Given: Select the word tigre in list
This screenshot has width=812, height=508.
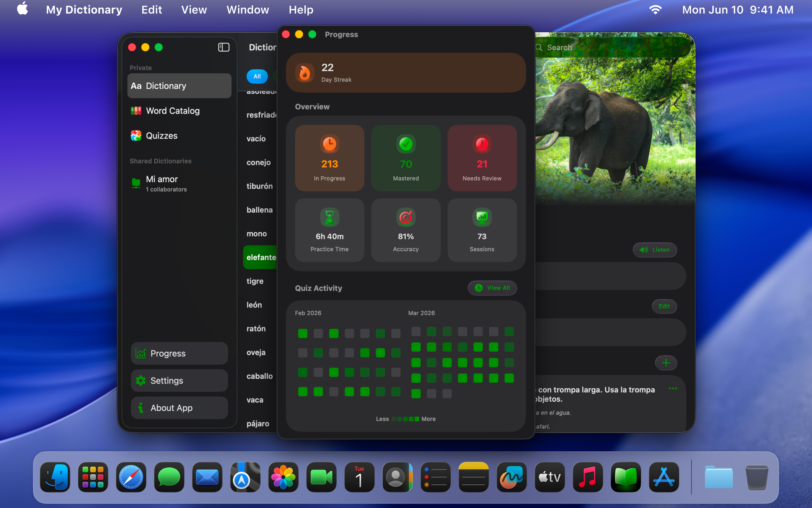Looking at the screenshot, I should pyautogui.click(x=255, y=281).
